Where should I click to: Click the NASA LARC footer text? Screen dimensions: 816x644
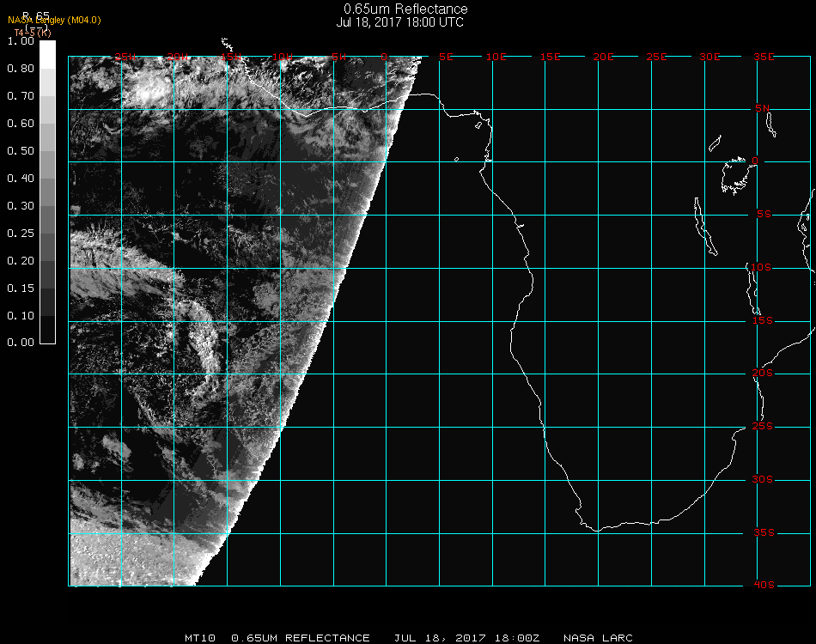597,638
